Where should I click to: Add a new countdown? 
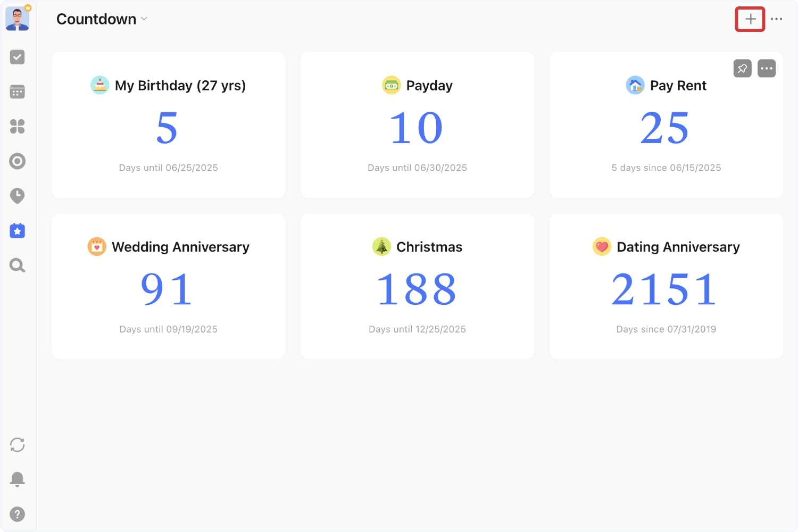750,19
